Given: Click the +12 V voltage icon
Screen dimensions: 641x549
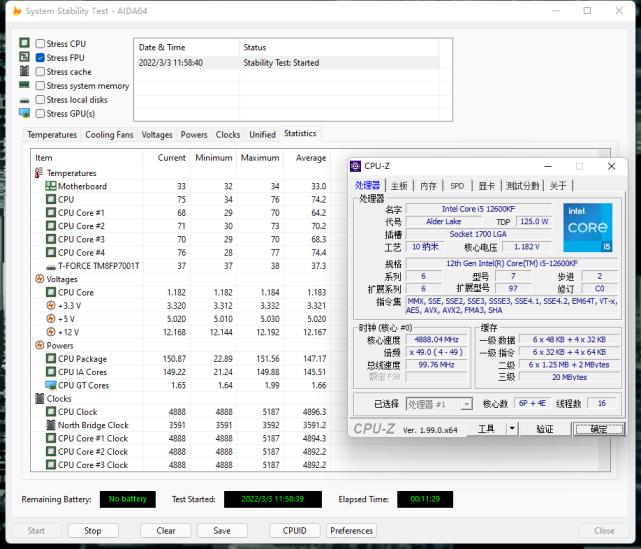Looking at the screenshot, I should [51, 332].
